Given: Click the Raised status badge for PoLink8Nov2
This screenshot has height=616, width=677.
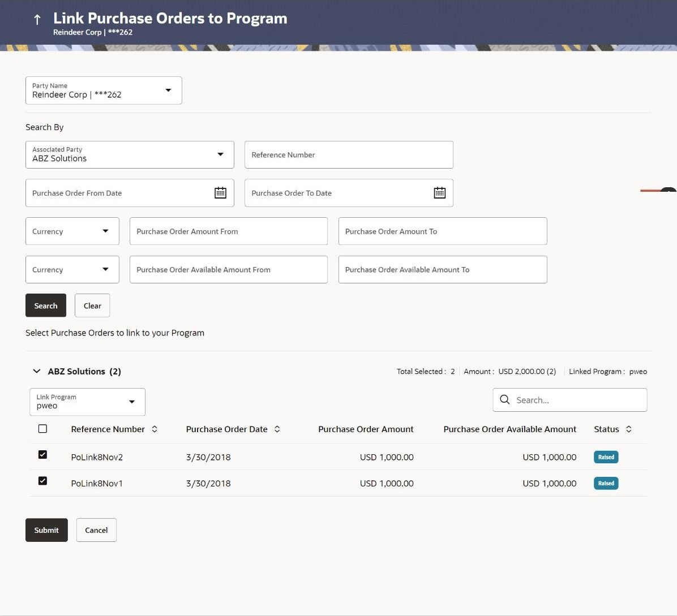Looking at the screenshot, I should 606,457.
